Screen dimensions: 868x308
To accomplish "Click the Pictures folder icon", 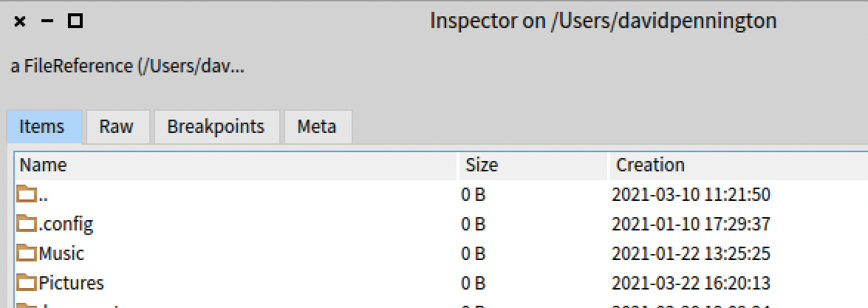I will click(x=27, y=283).
